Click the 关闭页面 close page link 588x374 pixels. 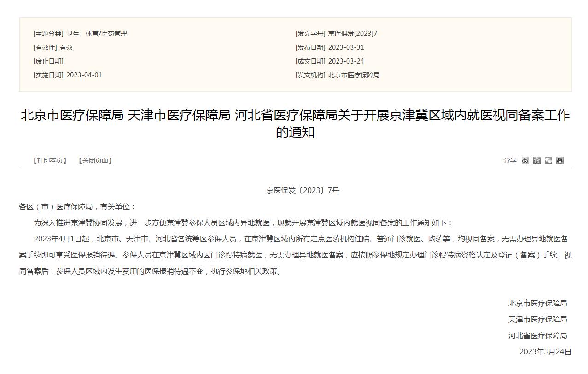coord(95,160)
